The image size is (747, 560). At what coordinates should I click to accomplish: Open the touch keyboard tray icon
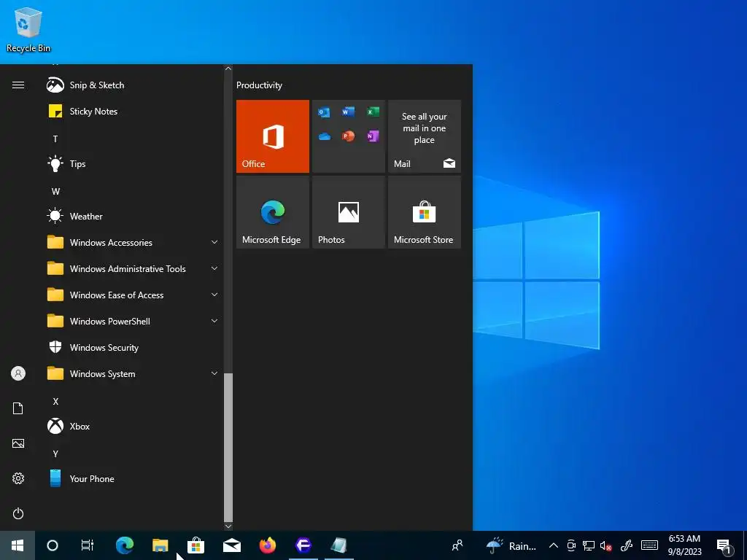click(649, 545)
